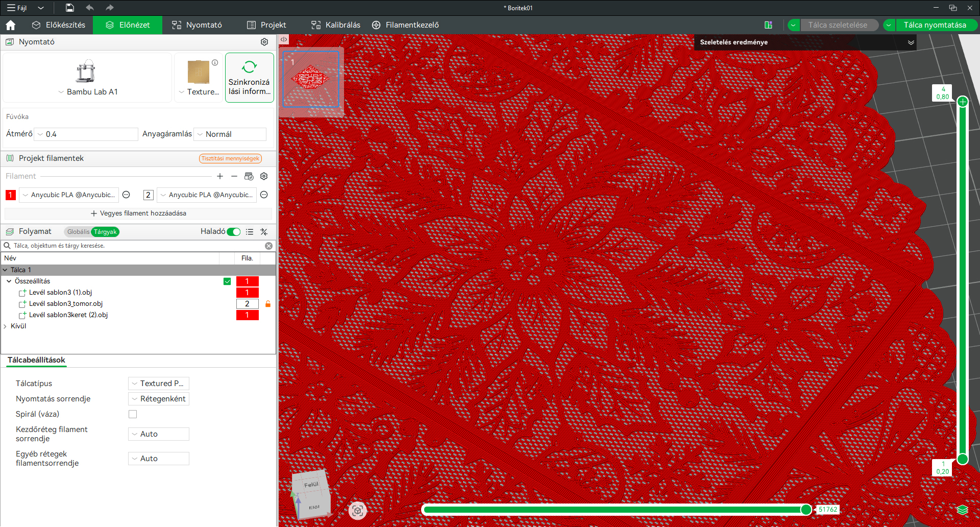The width and height of the screenshot is (980, 527).
Task: Click Szinkronizálási információk button
Action: tap(250, 78)
